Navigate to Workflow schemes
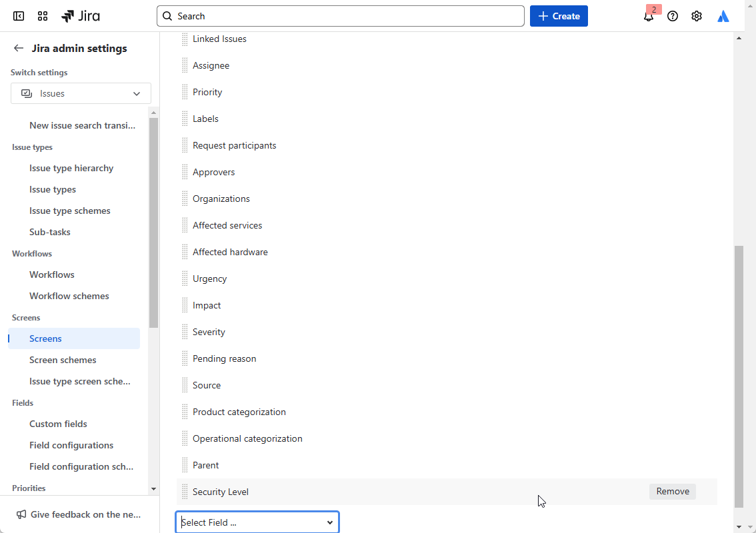Viewport: 756px width, 533px height. tap(69, 295)
